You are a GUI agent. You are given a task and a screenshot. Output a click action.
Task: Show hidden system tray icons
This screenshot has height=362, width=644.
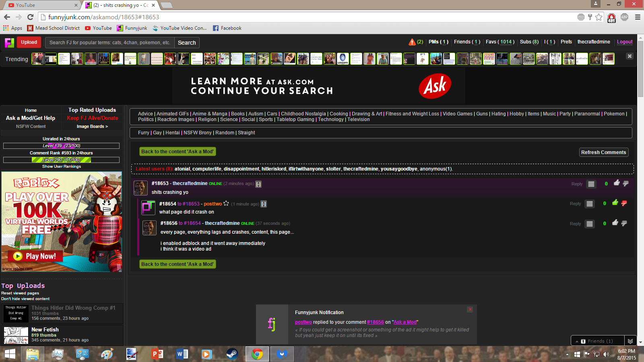pos(567,354)
